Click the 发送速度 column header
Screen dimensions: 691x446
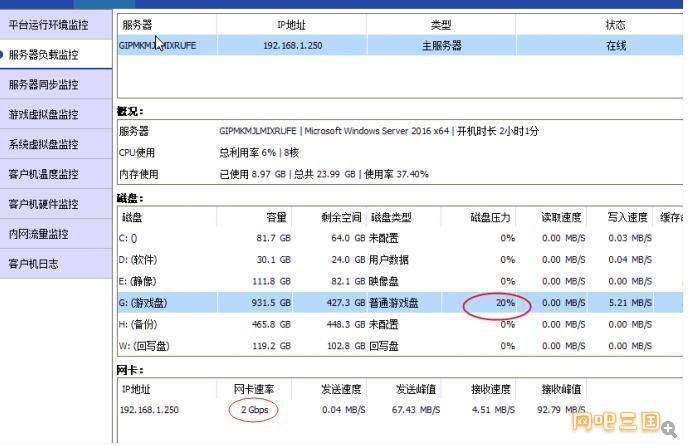pos(341,389)
